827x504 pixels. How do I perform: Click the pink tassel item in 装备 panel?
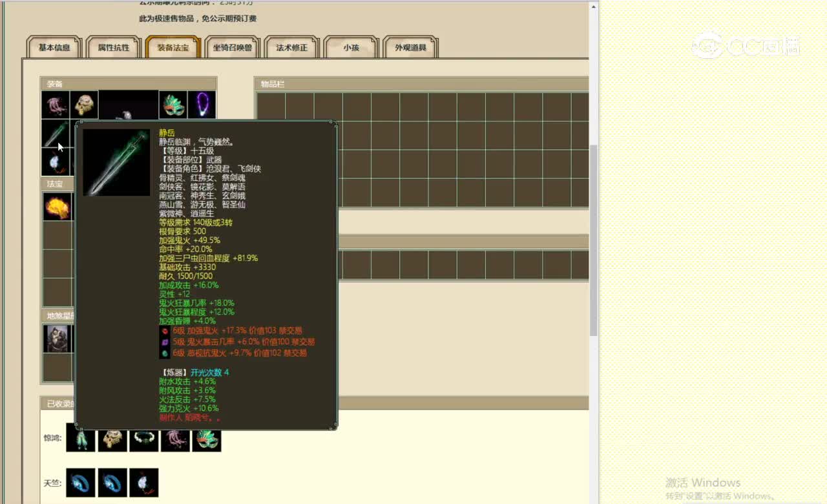56,105
